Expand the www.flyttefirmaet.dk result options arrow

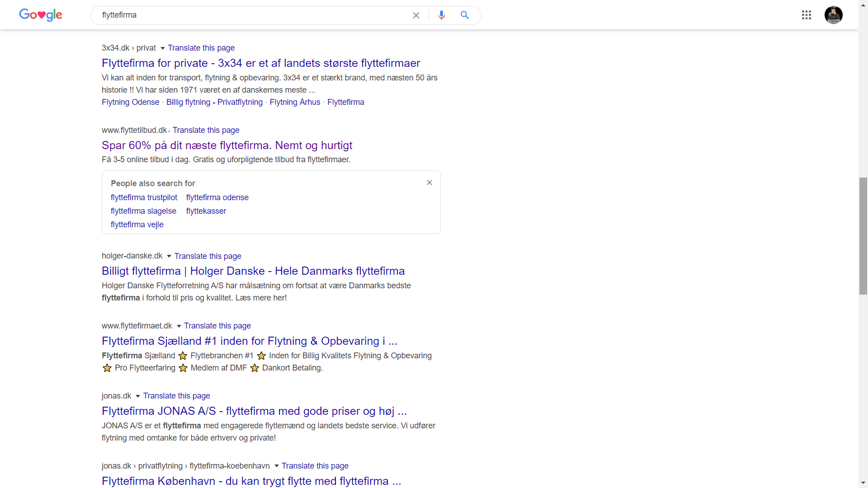(179, 326)
